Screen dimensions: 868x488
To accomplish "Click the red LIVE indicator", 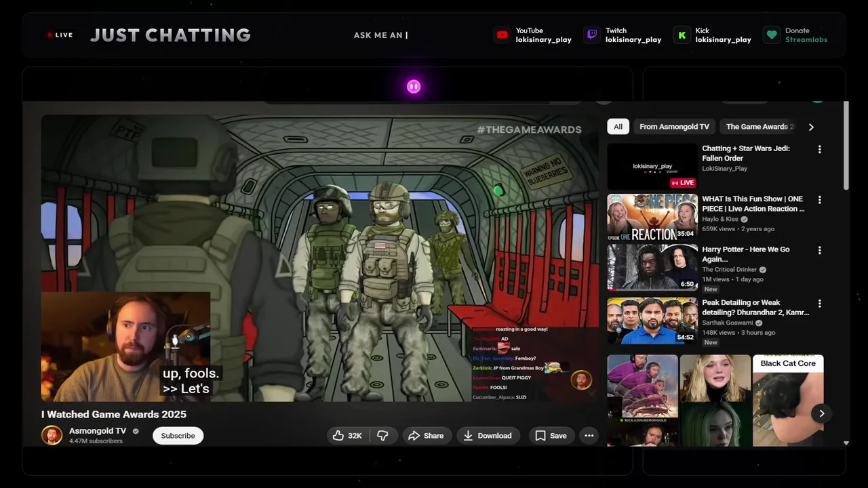I will [x=60, y=35].
